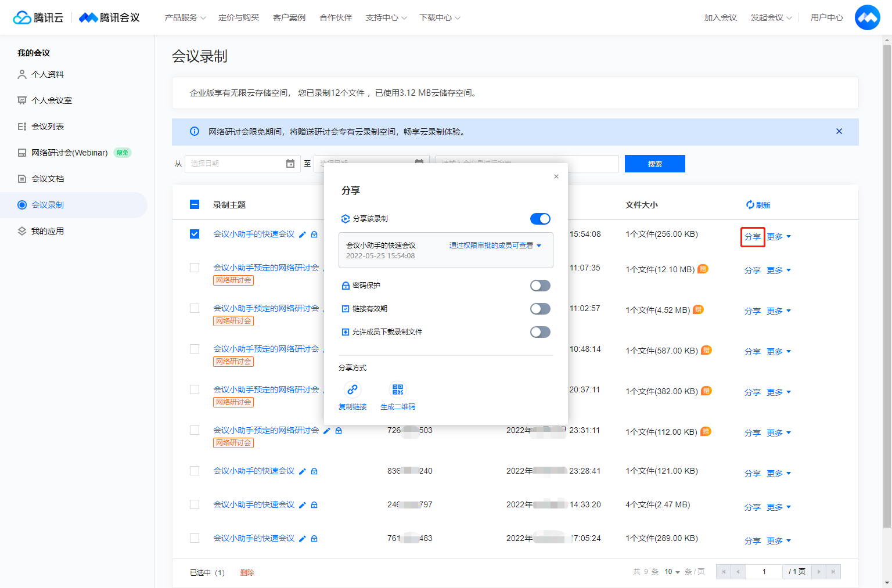Click the Tencent Meeting logo
Image resolution: width=892 pixels, height=588 pixels.
[x=109, y=17]
